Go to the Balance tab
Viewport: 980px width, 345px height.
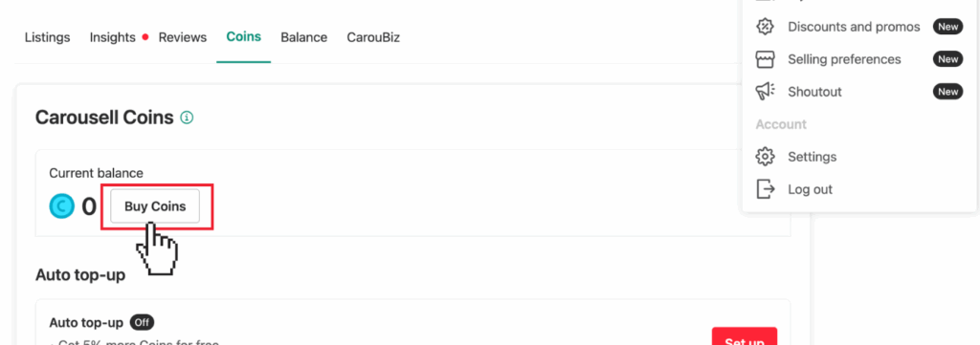click(303, 37)
